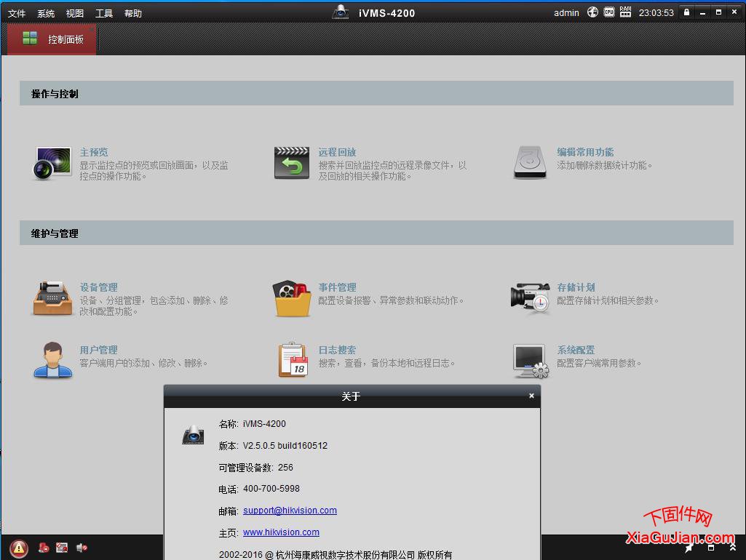The height and width of the screenshot is (560, 746).
Task: Click the 操作与控制 section header
Action: pos(376,93)
